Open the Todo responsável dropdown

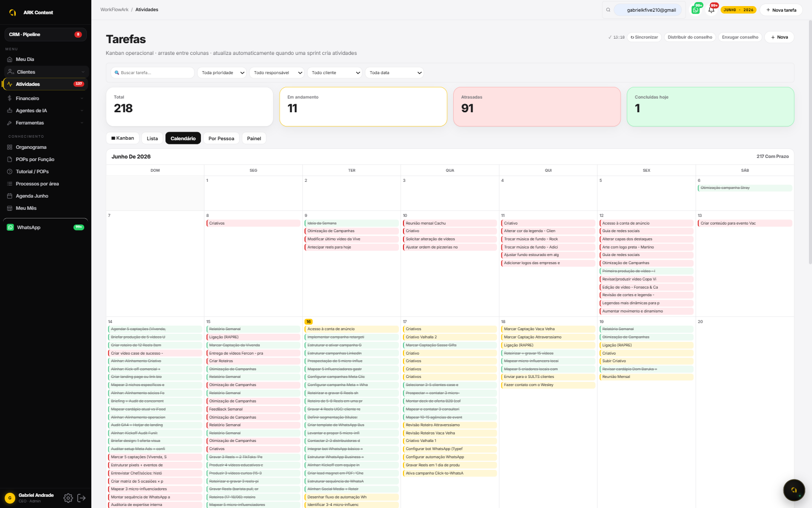pyautogui.click(x=278, y=73)
